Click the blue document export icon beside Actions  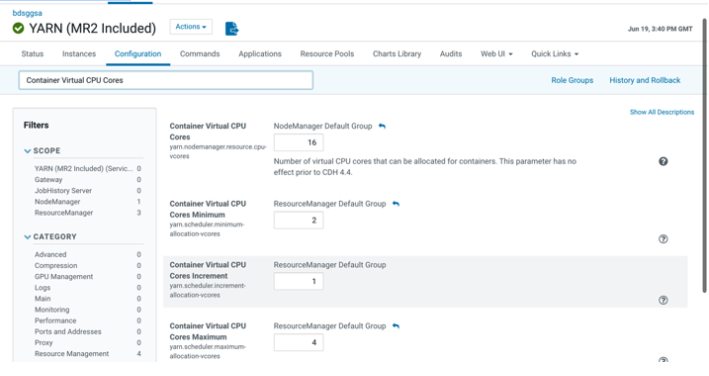coord(232,28)
